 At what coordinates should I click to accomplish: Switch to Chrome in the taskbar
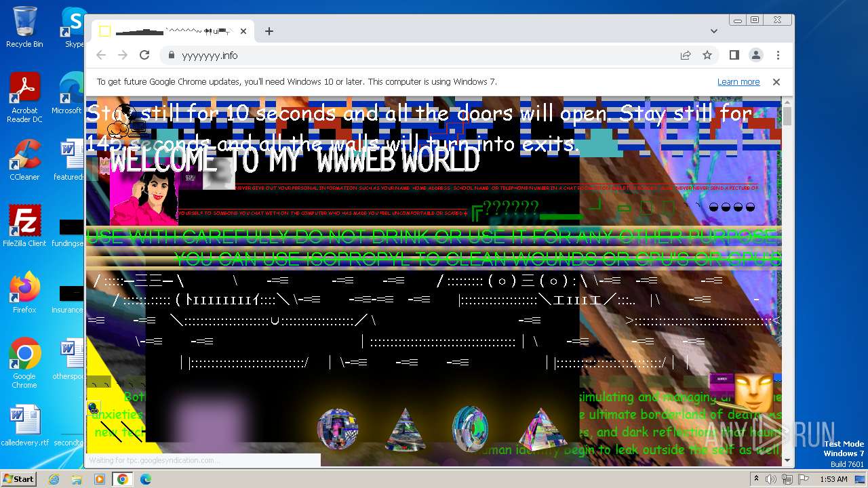tap(123, 479)
